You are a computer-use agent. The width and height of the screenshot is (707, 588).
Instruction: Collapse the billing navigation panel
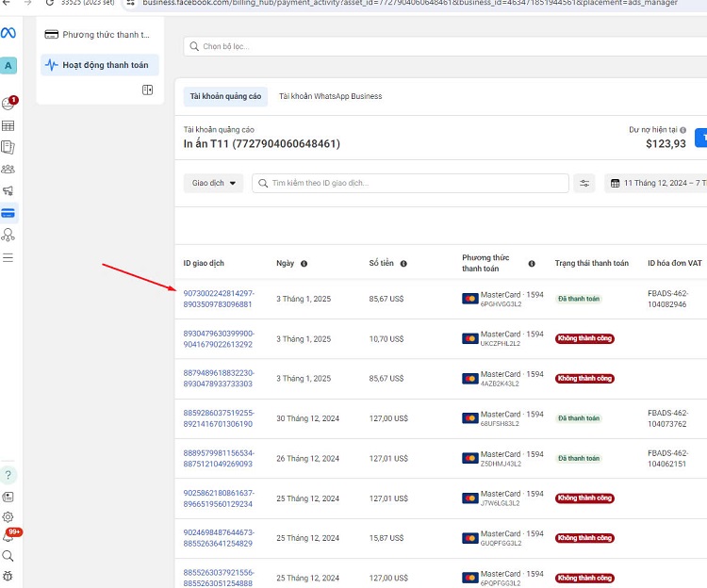pos(147,90)
